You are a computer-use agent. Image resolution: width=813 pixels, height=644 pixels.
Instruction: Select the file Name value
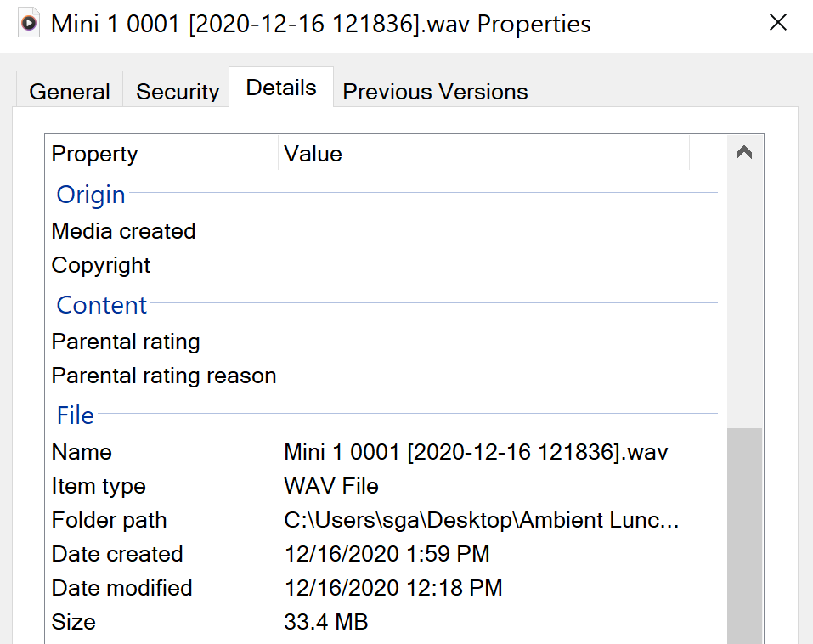[x=476, y=452]
